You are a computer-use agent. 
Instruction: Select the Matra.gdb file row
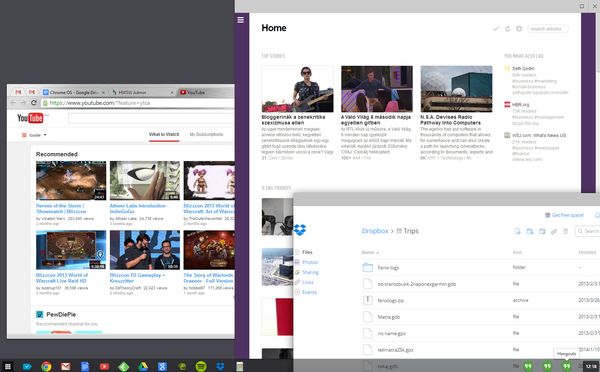pos(481,317)
